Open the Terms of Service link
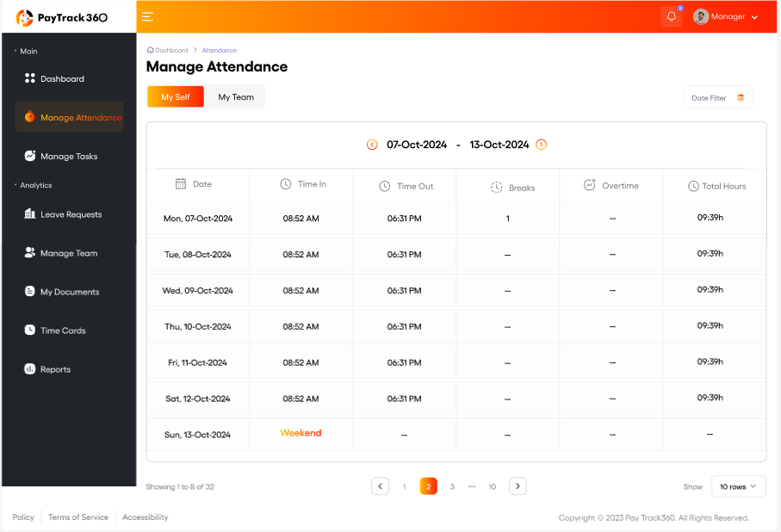The width and height of the screenshot is (781, 532). coord(78,517)
